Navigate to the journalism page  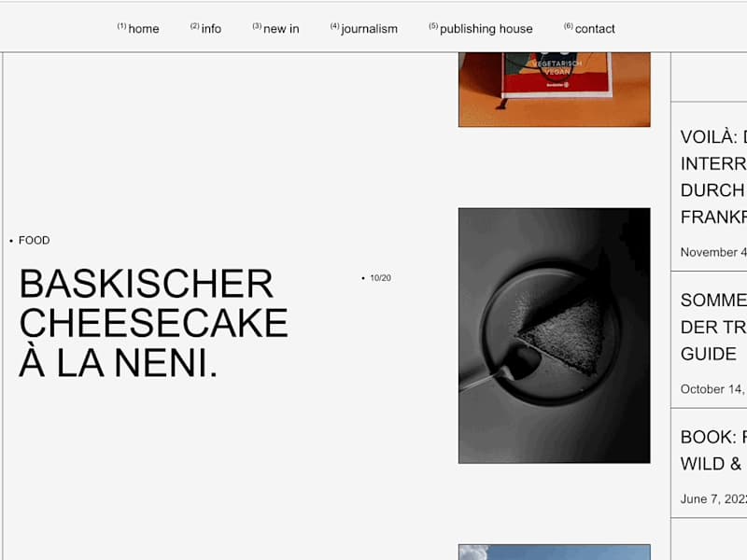coord(364,29)
